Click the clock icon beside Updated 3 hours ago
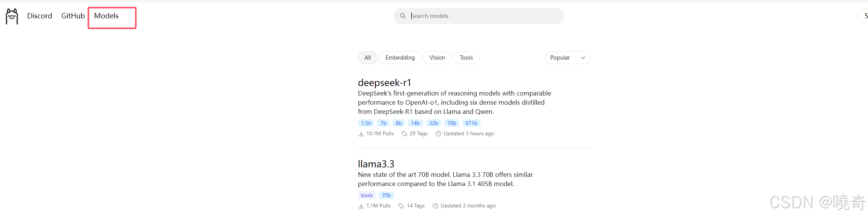 [x=438, y=134]
